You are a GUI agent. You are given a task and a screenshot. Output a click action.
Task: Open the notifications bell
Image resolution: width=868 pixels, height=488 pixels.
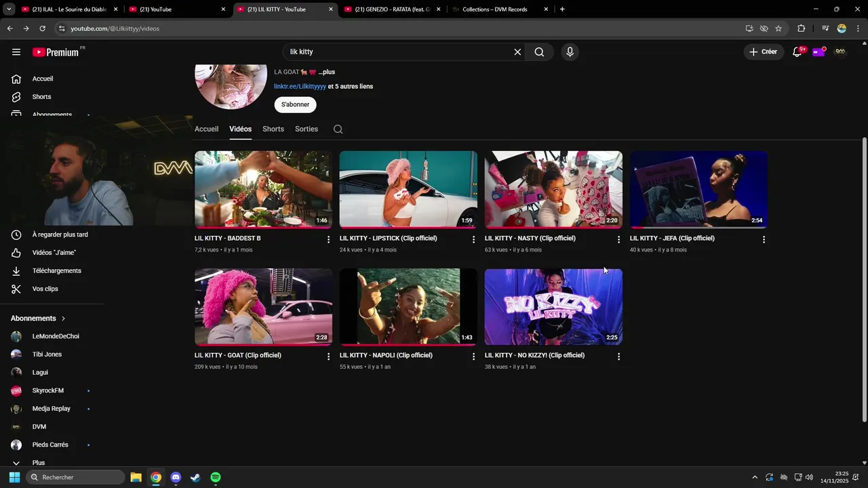coord(797,52)
